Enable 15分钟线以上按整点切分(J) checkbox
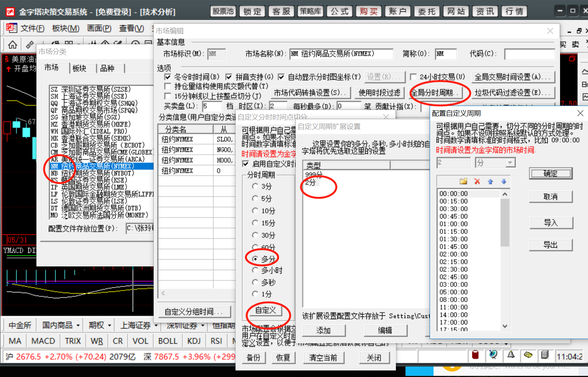Screen dimensions: 588x377 click(168, 96)
